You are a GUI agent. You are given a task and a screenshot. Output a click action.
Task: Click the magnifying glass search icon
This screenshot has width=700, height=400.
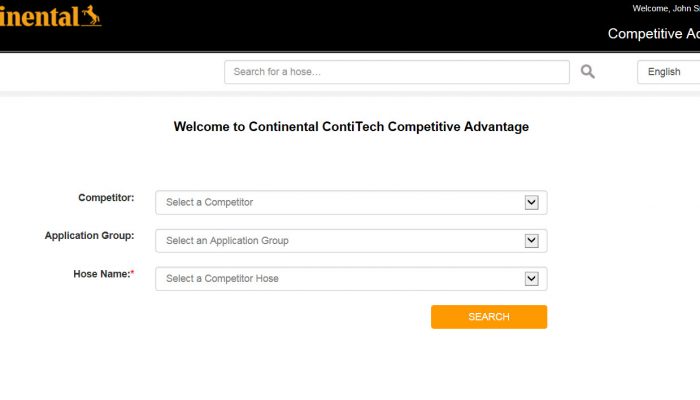pos(588,71)
